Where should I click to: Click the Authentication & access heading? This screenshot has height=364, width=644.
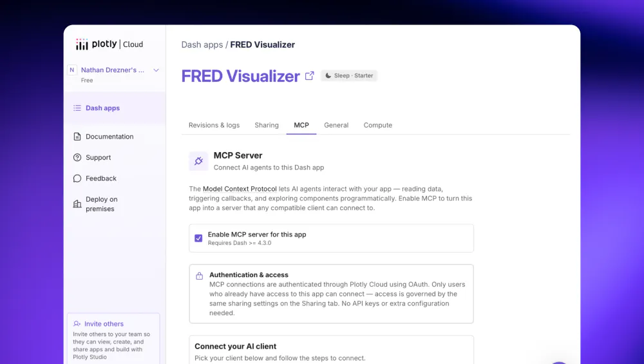click(x=249, y=275)
